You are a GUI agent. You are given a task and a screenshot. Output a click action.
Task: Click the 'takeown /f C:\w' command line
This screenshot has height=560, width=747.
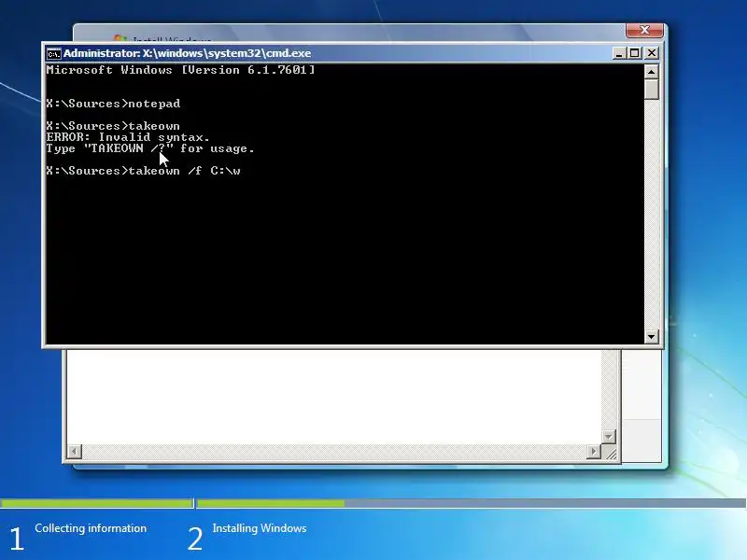pyautogui.click(x=144, y=171)
